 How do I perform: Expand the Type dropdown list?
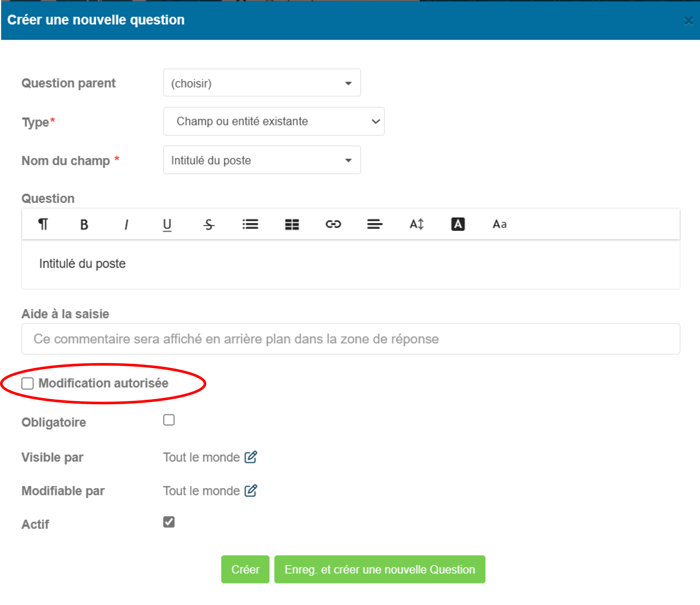(x=273, y=121)
